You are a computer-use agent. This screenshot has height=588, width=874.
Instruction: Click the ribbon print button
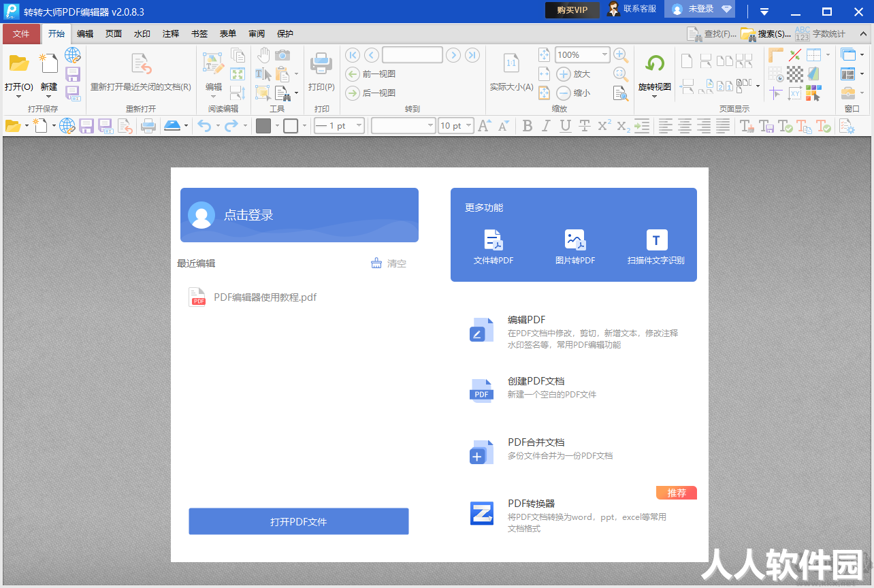[321, 73]
